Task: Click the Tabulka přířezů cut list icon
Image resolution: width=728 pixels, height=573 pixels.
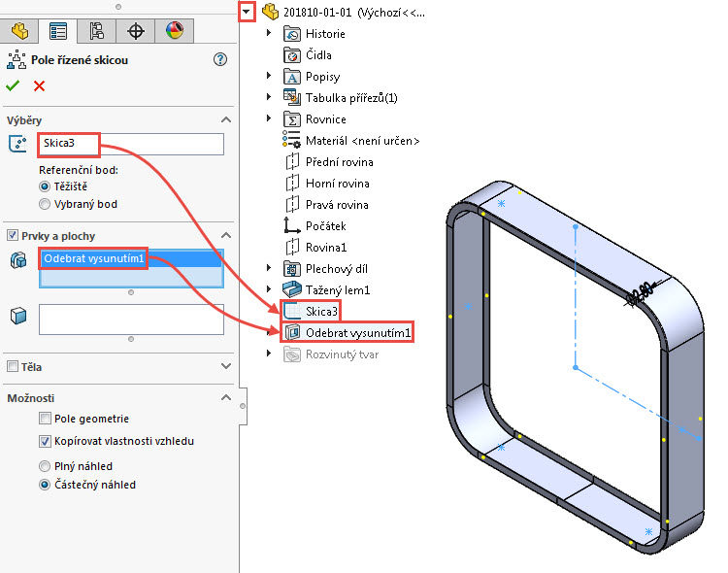Action: pyautogui.click(x=292, y=97)
